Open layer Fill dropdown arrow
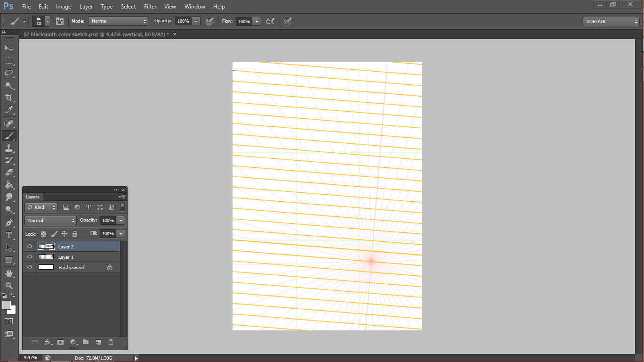This screenshot has width=644, height=362. click(x=121, y=234)
